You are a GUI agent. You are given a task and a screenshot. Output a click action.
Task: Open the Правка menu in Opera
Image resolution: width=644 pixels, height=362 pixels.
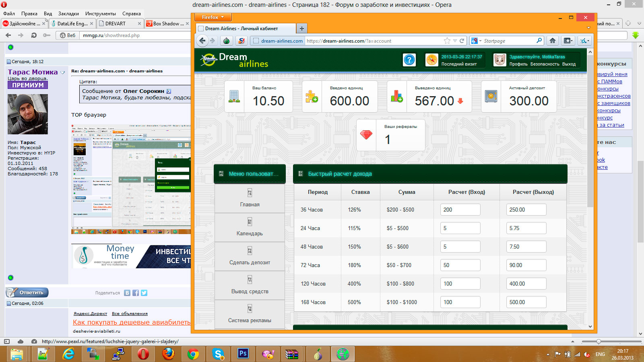point(29,14)
